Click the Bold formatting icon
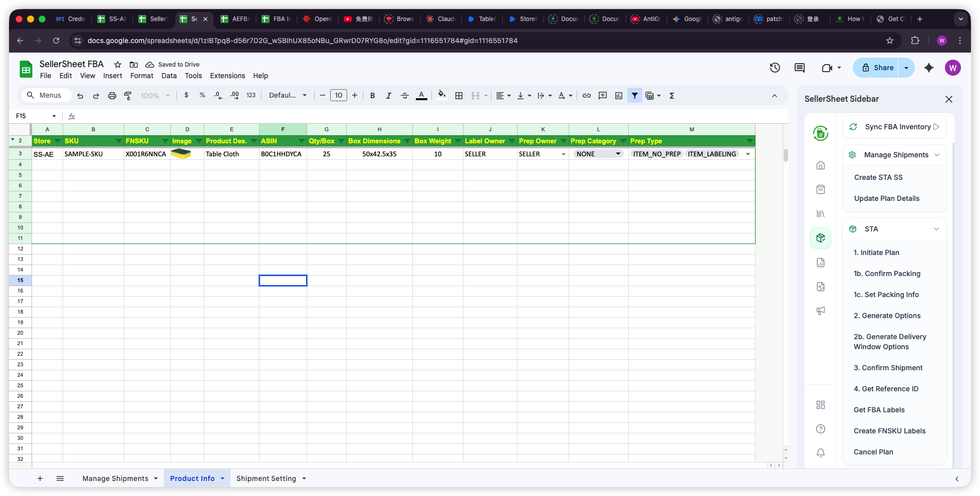 pyautogui.click(x=372, y=96)
